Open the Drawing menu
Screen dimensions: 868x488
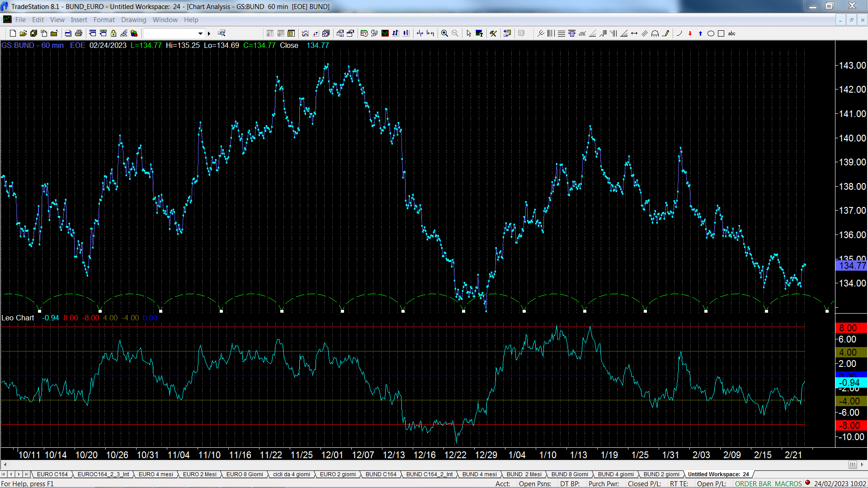pos(133,20)
